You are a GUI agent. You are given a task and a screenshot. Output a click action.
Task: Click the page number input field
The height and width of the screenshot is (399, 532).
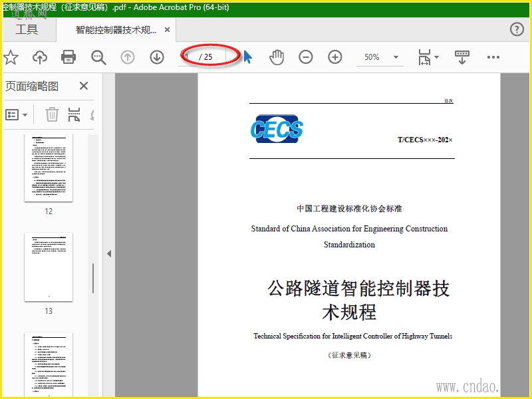[188, 57]
